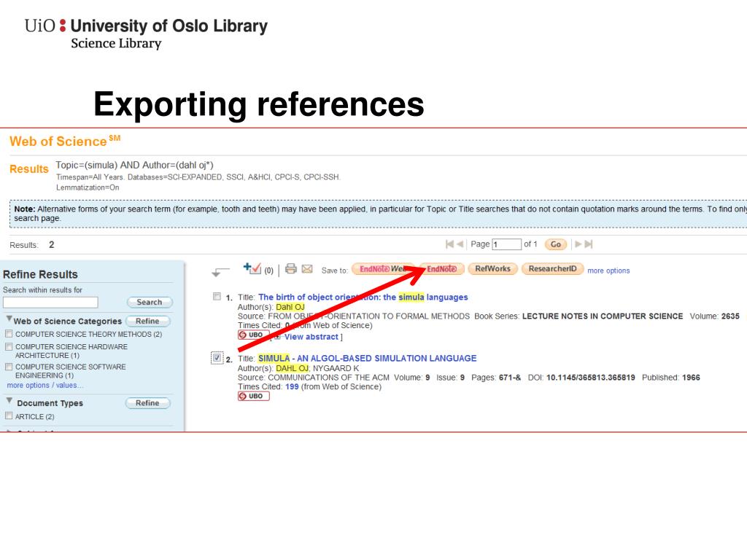Click the Lemmatization=On text
The image size is (747, 560).
(x=88, y=187)
